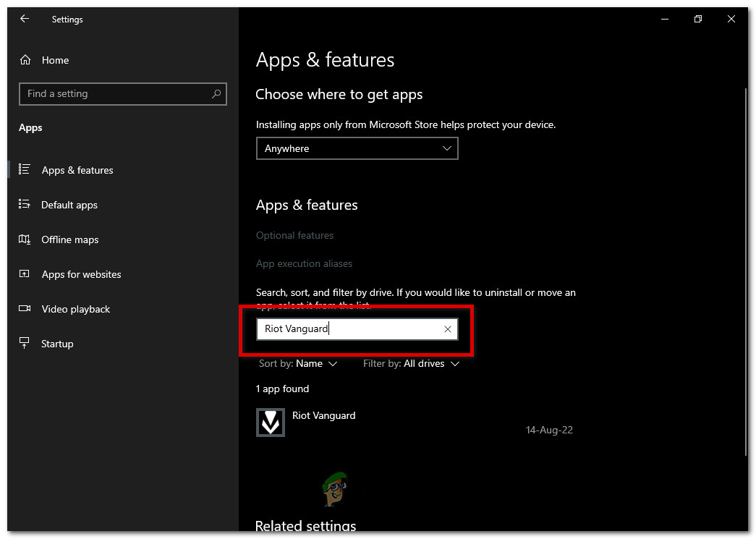Open Video playback via its camera icon

[24, 309]
